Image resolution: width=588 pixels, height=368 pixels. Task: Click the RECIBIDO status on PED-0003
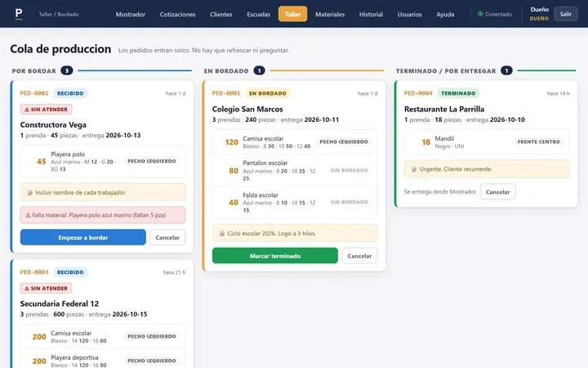[x=70, y=272]
